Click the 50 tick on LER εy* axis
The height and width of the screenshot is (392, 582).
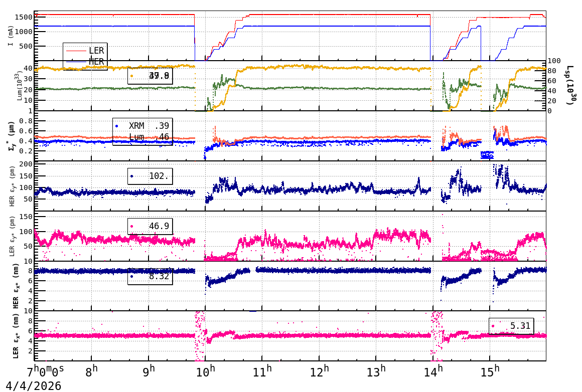pyautogui.click(x=28, y=246)
